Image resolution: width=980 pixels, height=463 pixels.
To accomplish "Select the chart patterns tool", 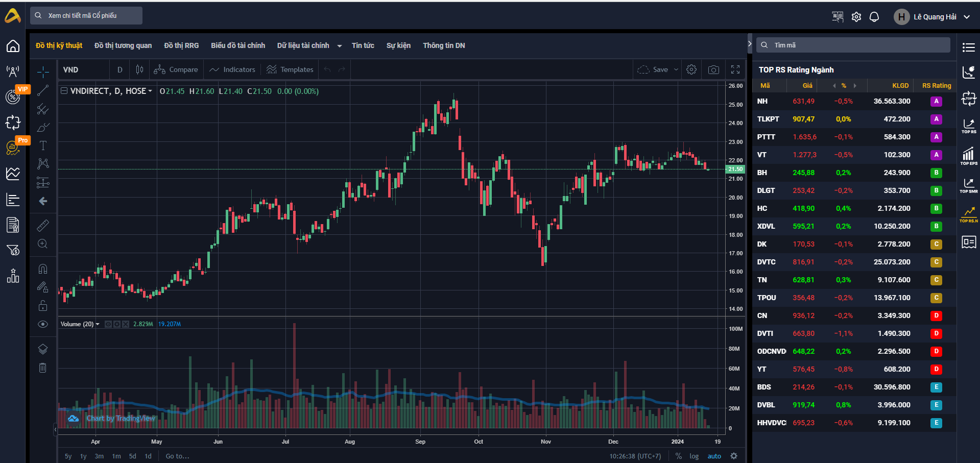I will tap(43, 164).
